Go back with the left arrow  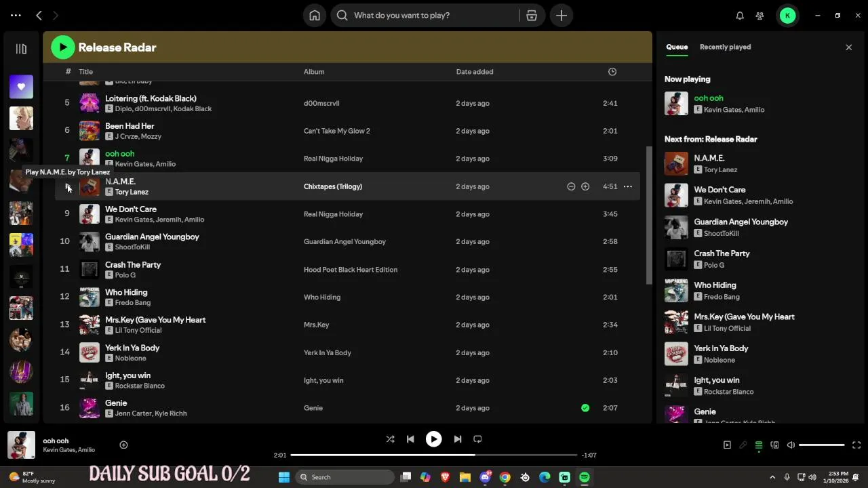[39, 15]
